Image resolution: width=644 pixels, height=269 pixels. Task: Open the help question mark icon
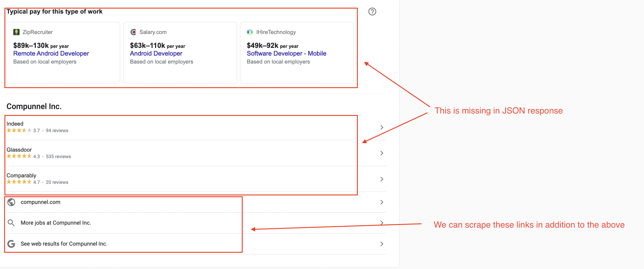[372, 11]
